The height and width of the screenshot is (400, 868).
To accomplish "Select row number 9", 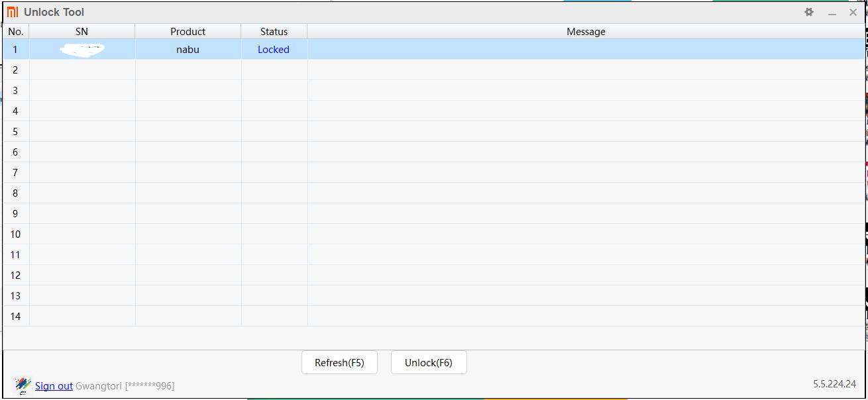I will click(x=16, y=213).
